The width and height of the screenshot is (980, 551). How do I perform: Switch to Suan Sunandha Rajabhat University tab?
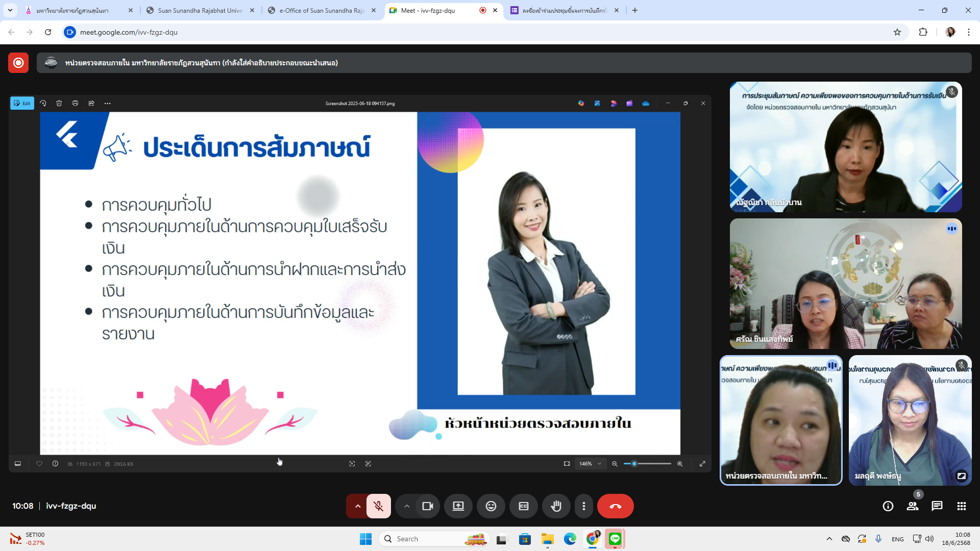tap(199, 10)
